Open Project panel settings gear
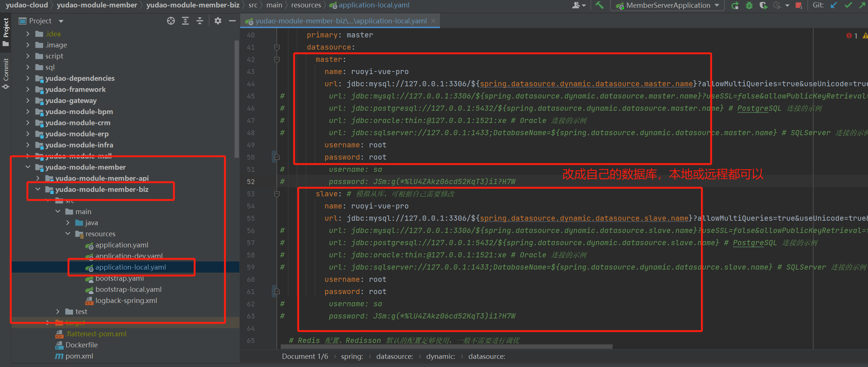 (x=218, y=21)
